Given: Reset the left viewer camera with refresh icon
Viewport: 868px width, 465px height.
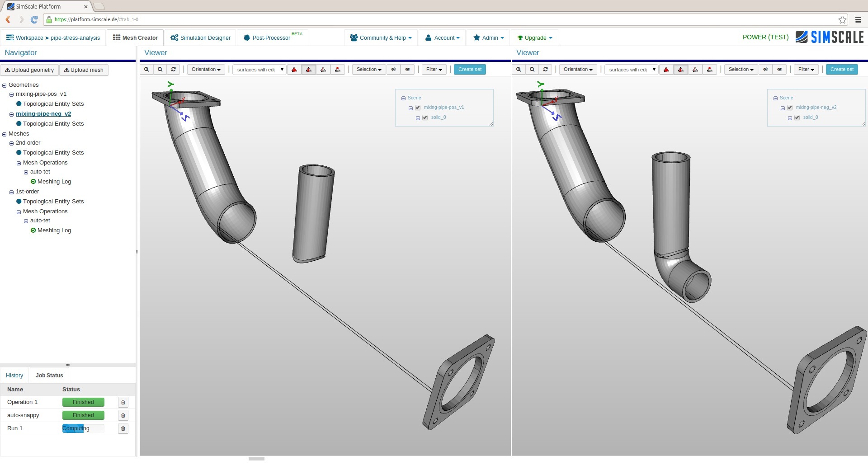Looking at the screenshot, I should [173, 69].
